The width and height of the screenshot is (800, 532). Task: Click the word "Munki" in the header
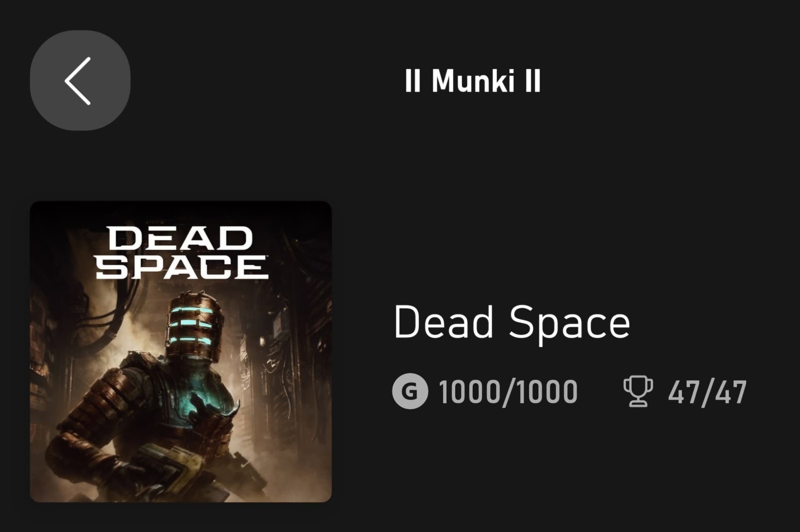click(472, 81)
